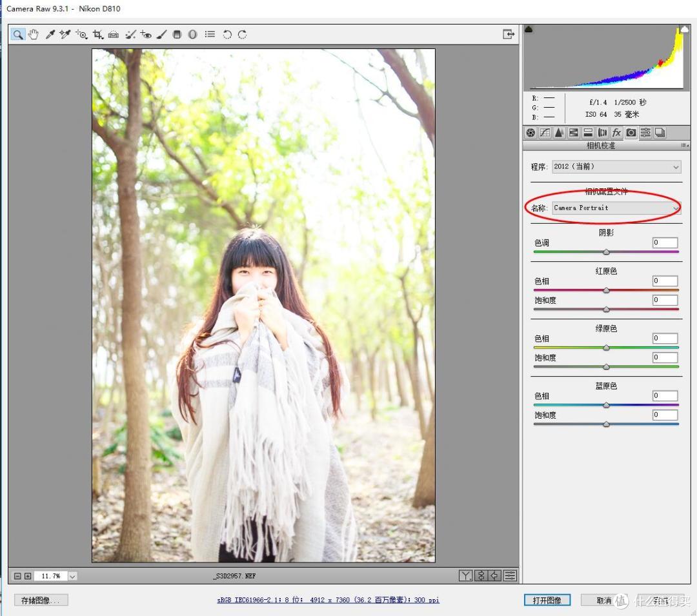Screen dimensions: 697x616
Task: Click the Blue Primary saturation value field
Action: 665,414
